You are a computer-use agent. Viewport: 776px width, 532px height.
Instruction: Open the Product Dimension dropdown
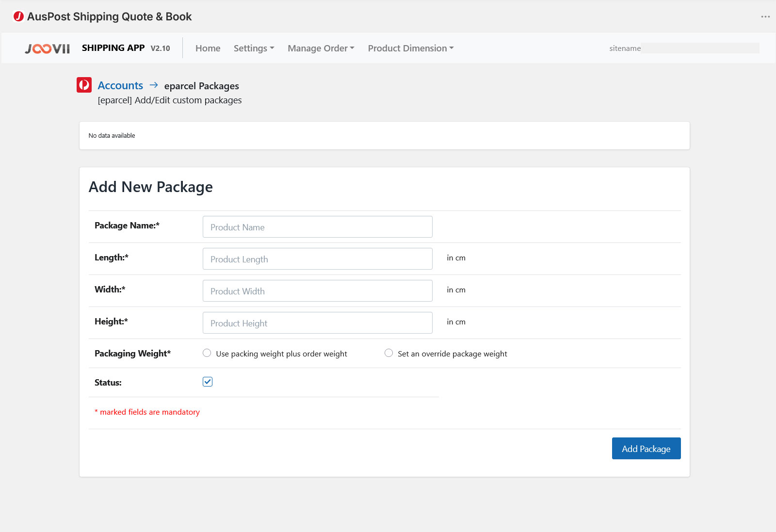click(x=410, y=48)
